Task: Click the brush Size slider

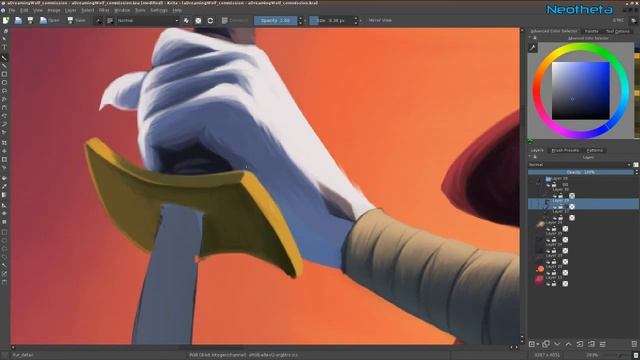Action: (331, 20)
